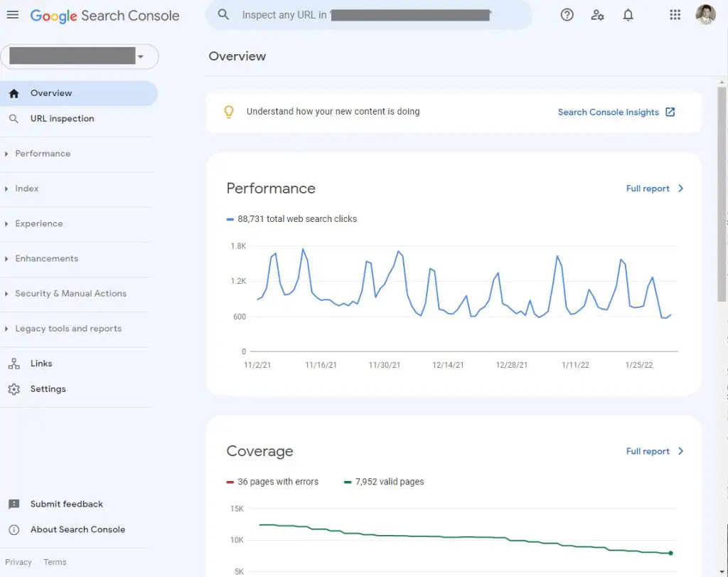
Task: Click the Inspect any URL search field
Action: [369, 15]
